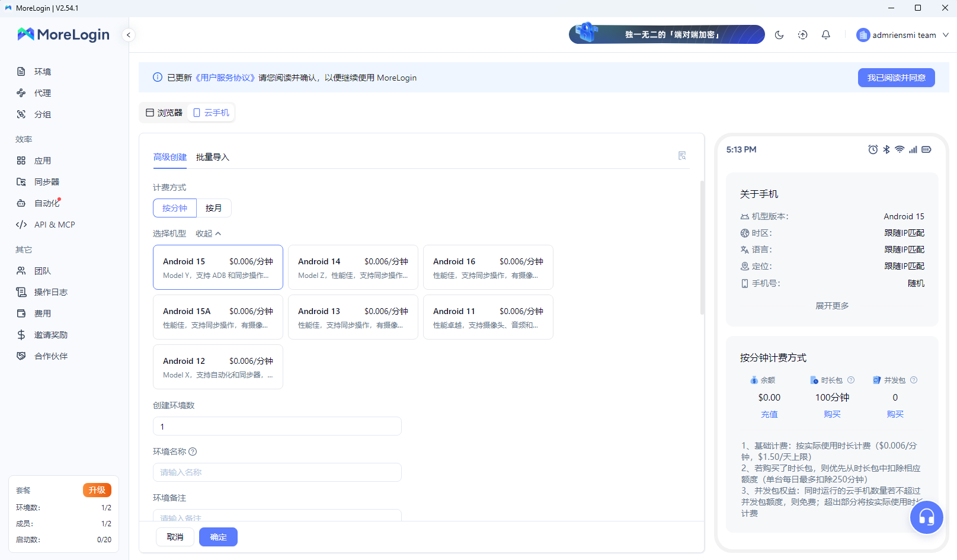Open the 分组 groups sidebar icon
The width and height of the screenshot is (957, 560).
click(x=21, y=114)
